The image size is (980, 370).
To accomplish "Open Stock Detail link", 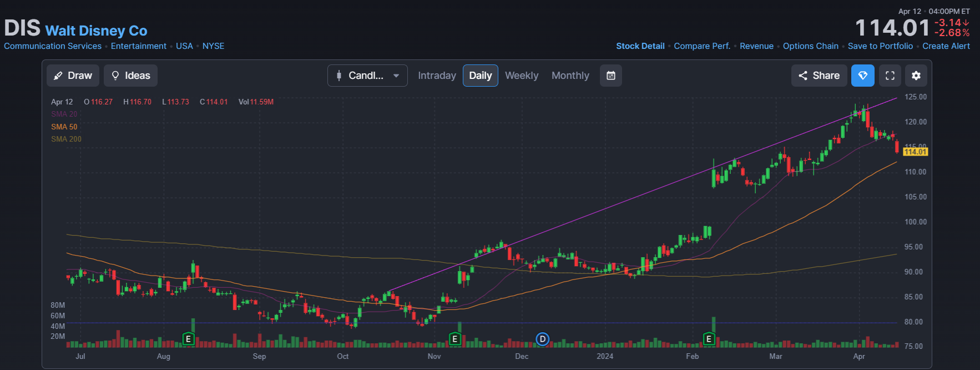I will [640, 46].
